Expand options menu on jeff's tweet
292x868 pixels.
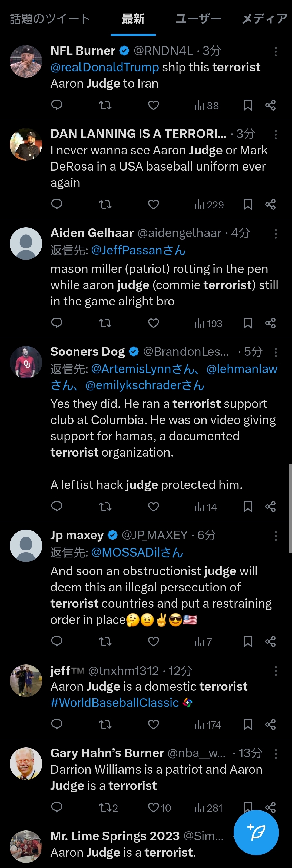tap(276, 671)
